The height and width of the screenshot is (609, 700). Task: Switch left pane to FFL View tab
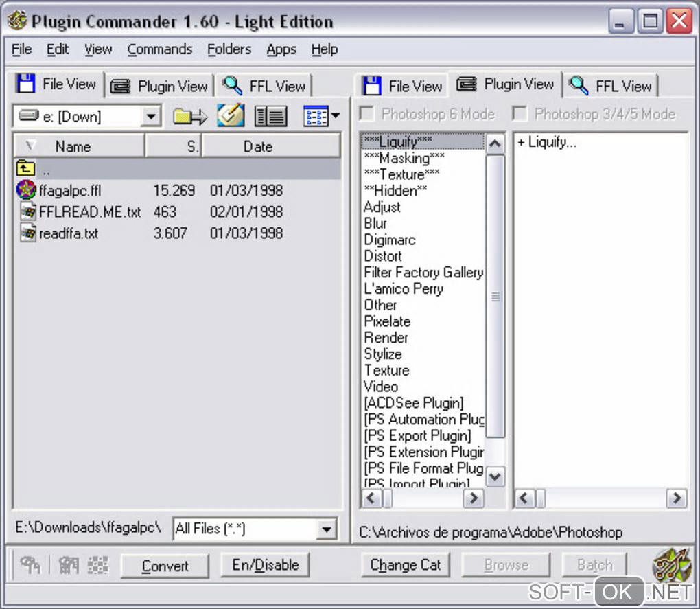click(264, 86)
